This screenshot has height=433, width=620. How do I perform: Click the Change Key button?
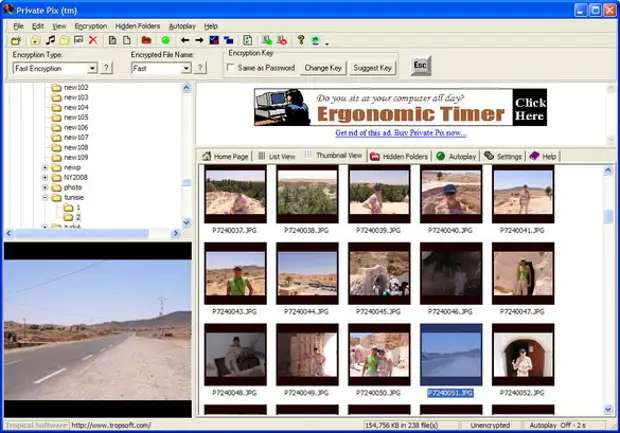coord(323,68)
